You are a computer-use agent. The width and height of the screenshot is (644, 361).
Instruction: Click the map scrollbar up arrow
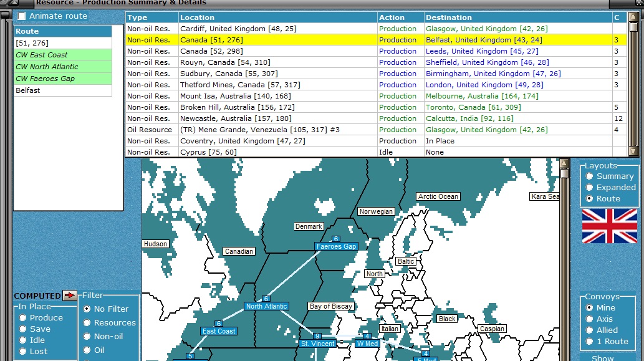pos(564,163)
